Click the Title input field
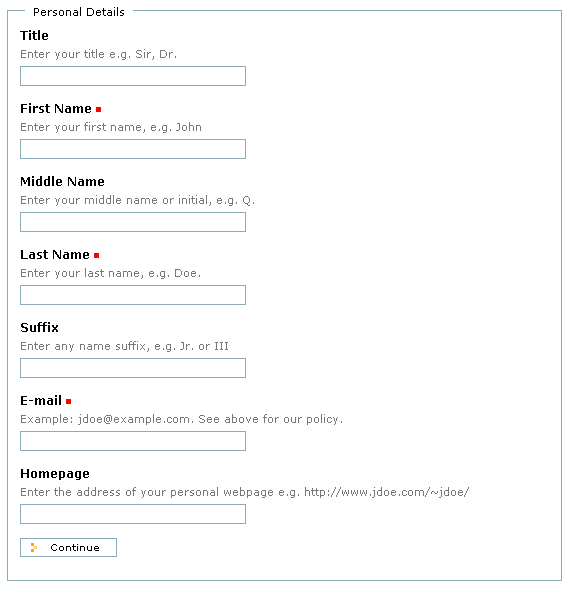Viewport: 569px width, 590px height. [133, 76]
